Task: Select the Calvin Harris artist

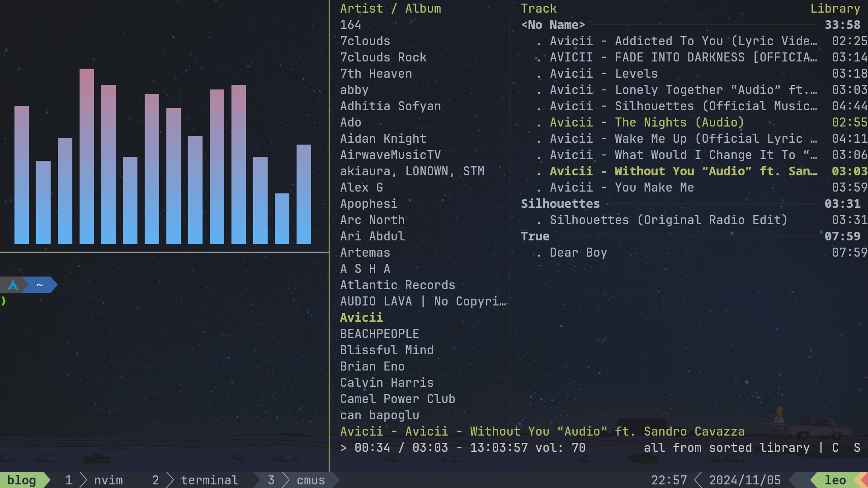Action: (x=387, y=383)
